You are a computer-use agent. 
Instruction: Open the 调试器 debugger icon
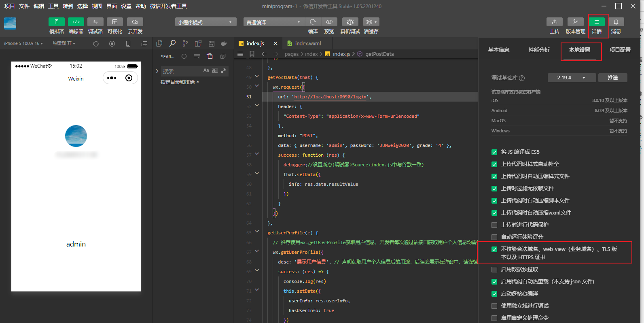click(x=95, y=22)
